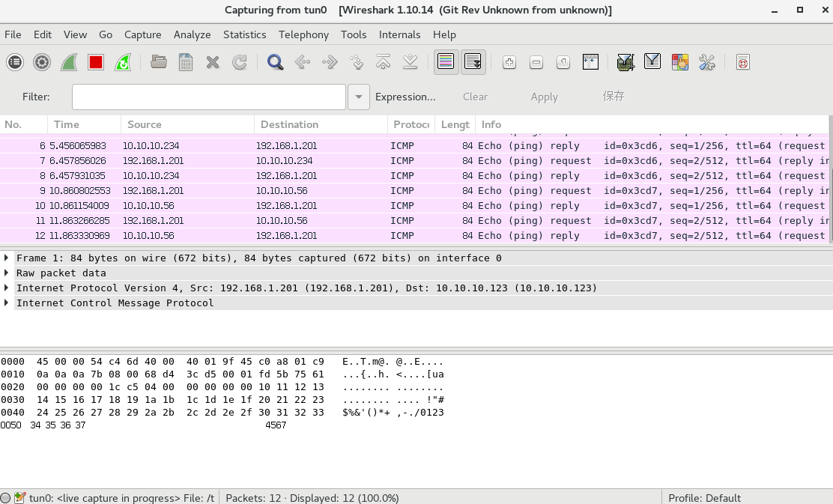The height and width of the screenshot is (504, 833).
Task: Restart the live capture icon
Action: pos(124,62)
